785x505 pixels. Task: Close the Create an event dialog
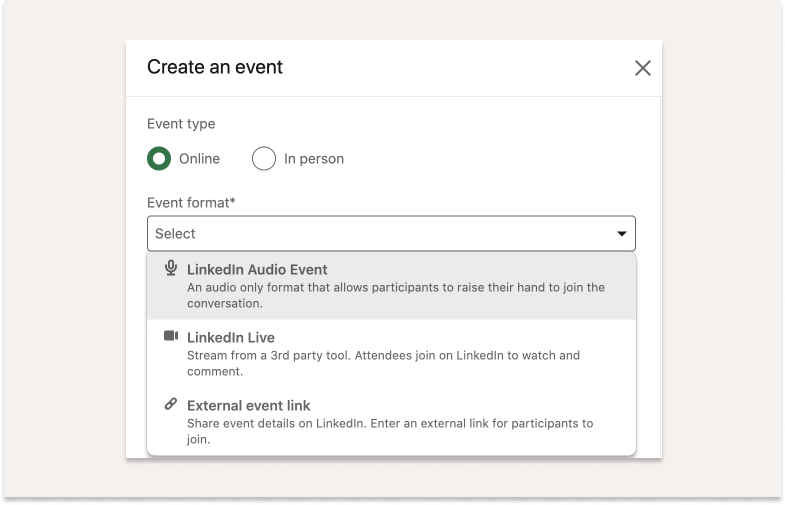click(642, 68)
